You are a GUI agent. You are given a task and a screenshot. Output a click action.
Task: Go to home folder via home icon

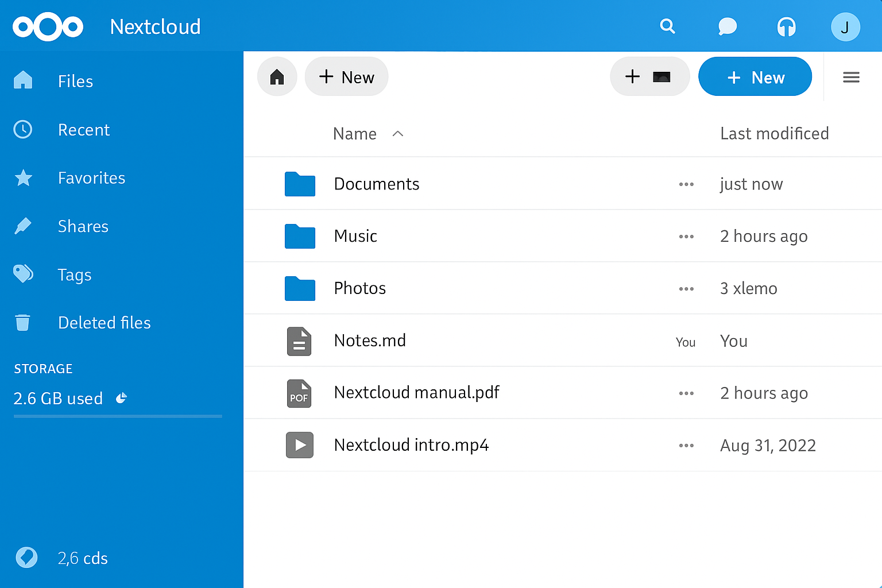click(x=277, y=76)
